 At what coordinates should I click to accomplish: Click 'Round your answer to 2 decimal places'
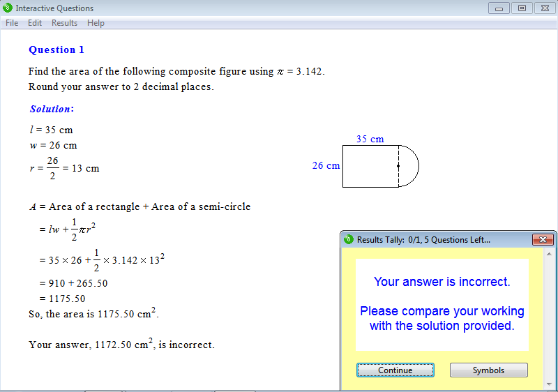click(121, 86)
